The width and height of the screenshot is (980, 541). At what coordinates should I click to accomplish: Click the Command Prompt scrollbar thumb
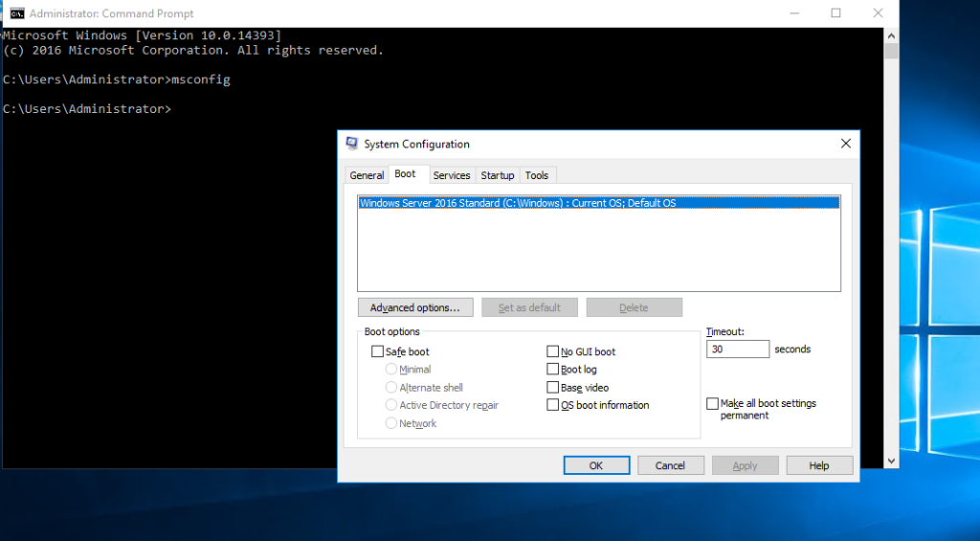point(891,52)
